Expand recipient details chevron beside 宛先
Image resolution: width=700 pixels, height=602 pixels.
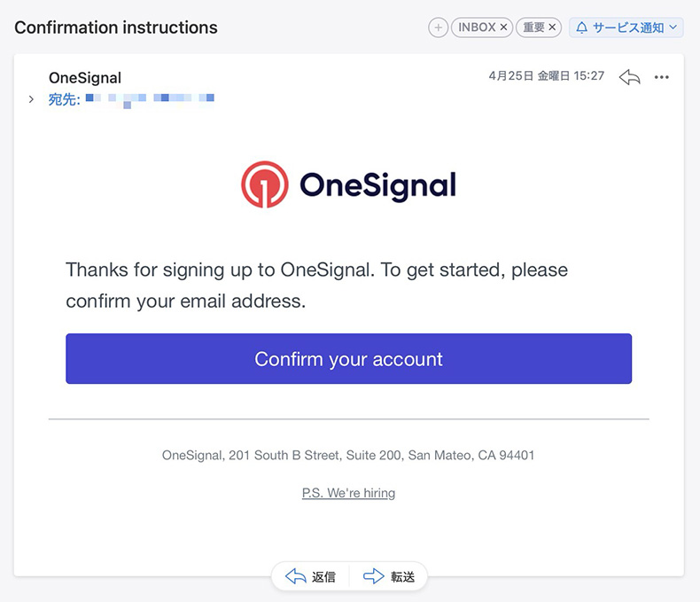coord(31,99)
